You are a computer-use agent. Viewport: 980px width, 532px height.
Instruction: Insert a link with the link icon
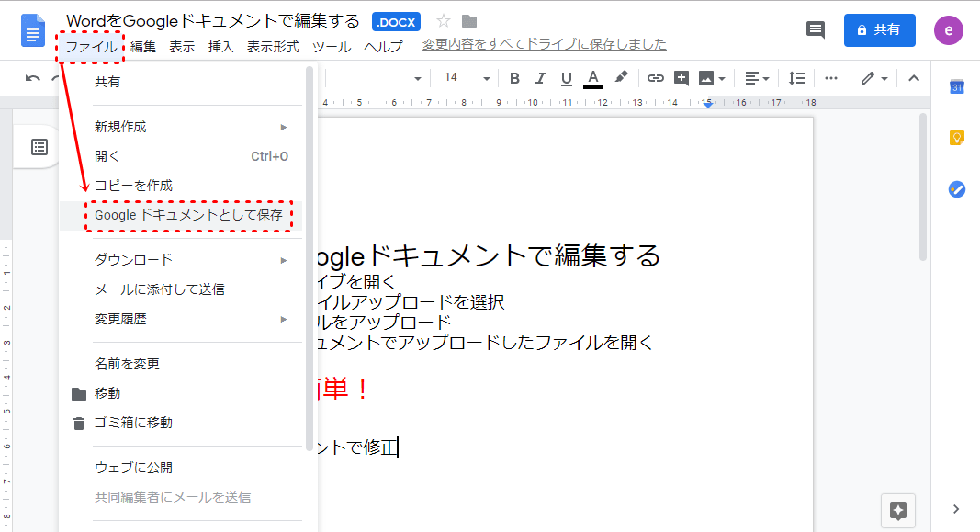[655, 78]
